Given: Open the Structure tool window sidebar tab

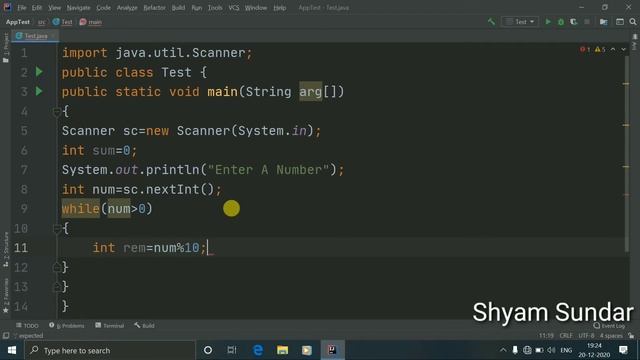Looking at the screenshot, I should click(6, 249).
